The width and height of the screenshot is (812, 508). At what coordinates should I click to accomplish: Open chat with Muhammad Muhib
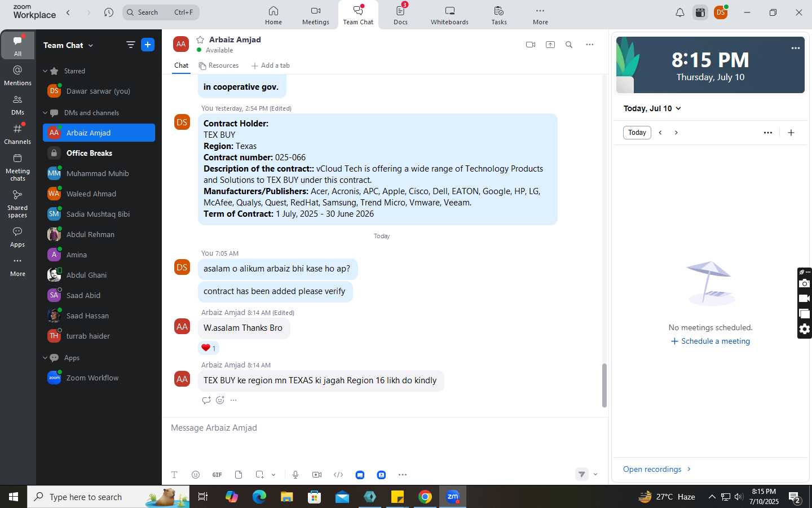point(99,173)
